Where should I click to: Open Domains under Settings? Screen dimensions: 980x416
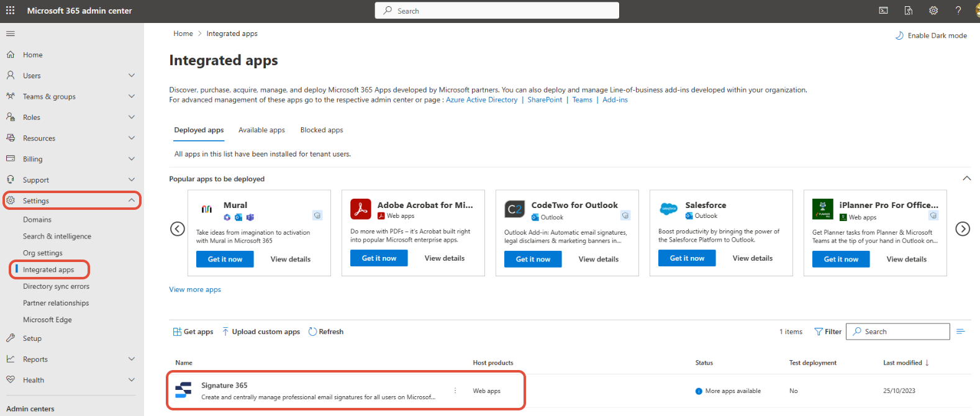pyautogui.click(x=37, y=220)
